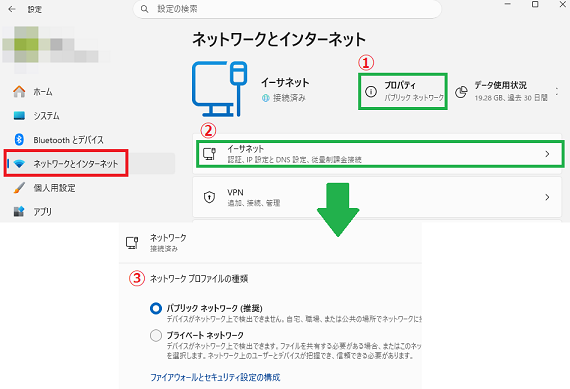
Task: Select プライベート ネットワーク radio button
Action: (156, 335)
